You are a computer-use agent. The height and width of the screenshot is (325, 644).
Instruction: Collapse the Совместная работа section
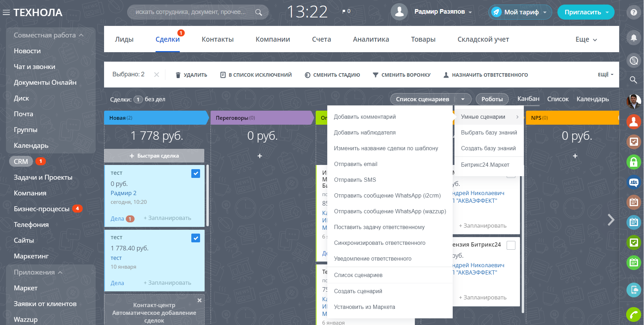[81, 35]
